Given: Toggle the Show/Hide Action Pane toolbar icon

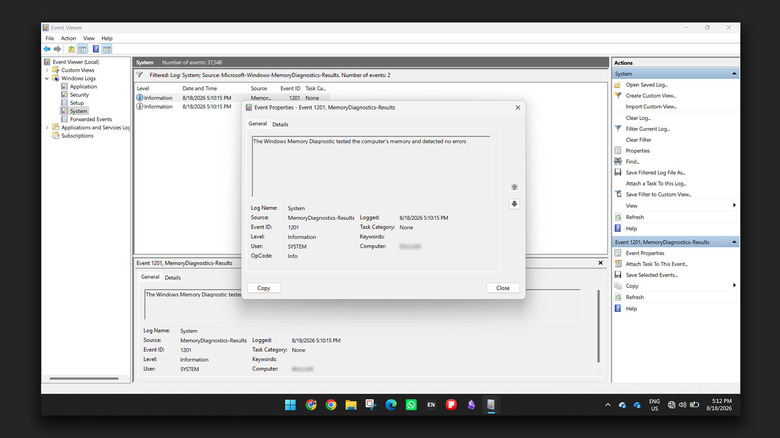Looking at the screenshot, I should 107,49.
